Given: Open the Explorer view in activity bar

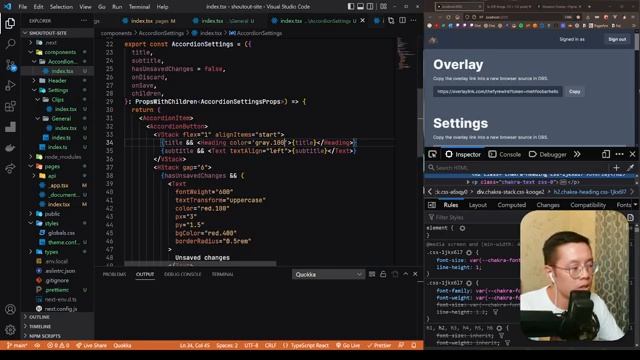Looking at the screenshot, I should 10,23.
